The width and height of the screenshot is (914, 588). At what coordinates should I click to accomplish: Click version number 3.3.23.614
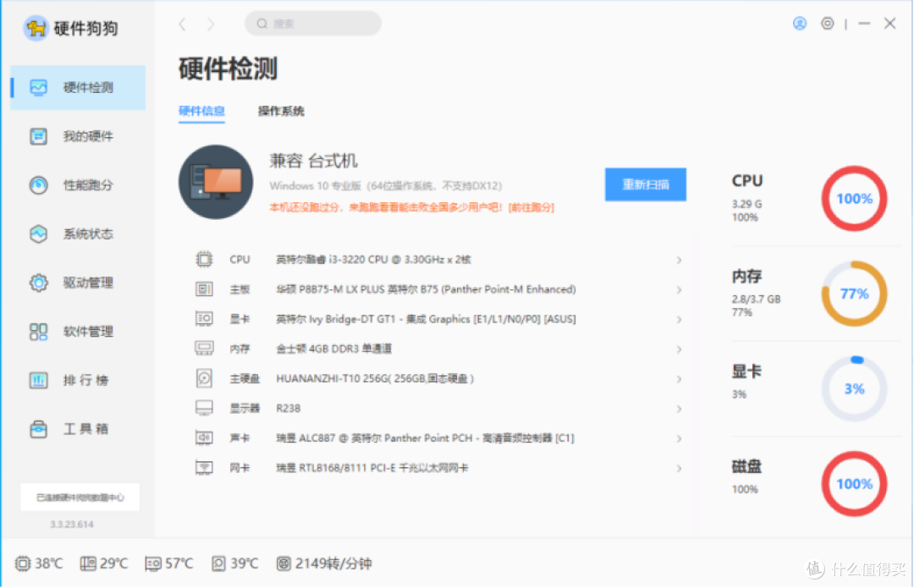click(72, 525)
